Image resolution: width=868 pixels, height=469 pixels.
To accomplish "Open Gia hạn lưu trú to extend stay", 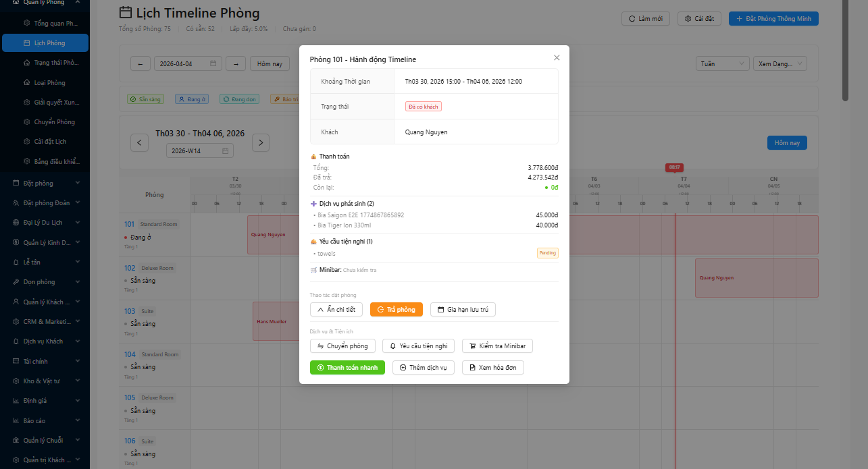I will (x=463, y=309).
